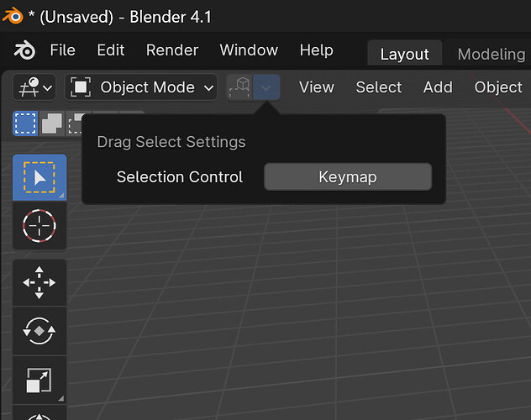Viewport: 531px width, 420px height.
Task: Switch to the Modeling workspace tab
Action: pos(491,54)
